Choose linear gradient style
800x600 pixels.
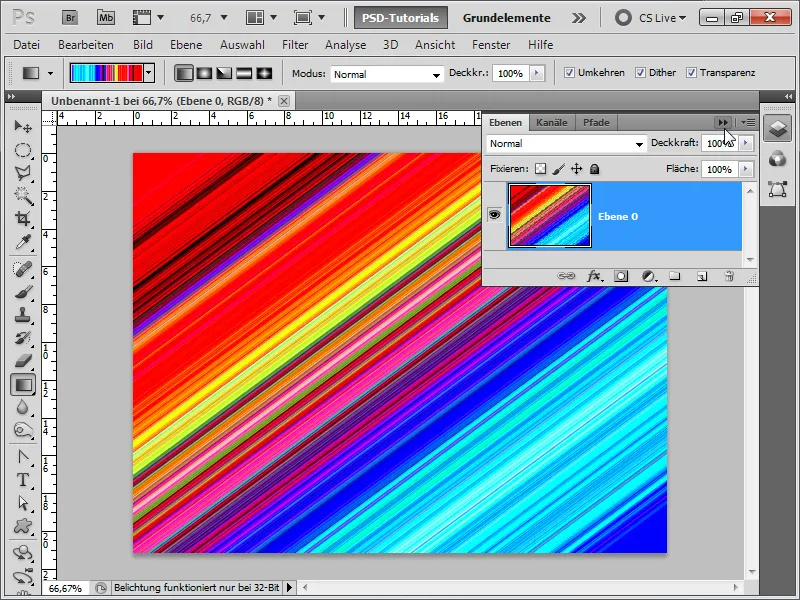[x=184, y=73]
